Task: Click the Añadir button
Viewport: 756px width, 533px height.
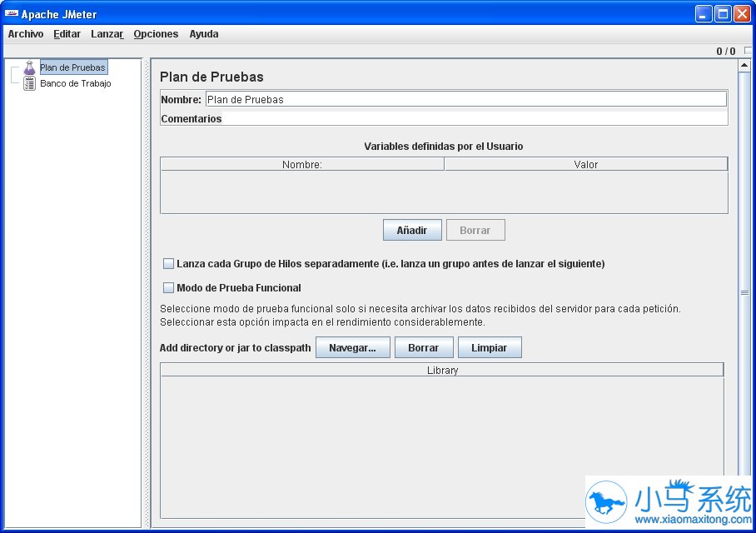Action: pyautogui.click(x=412, y=230)
